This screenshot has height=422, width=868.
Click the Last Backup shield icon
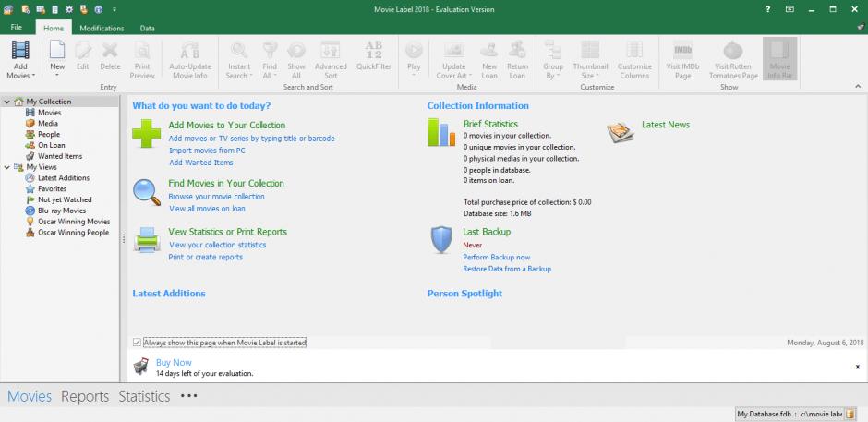point(441,240)
